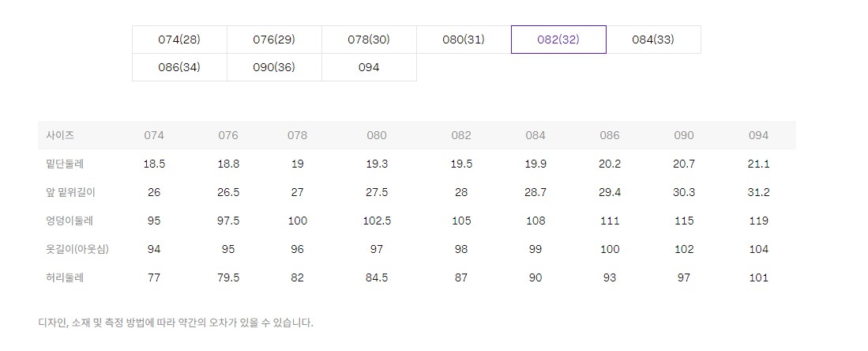Screen dimensions: 868x351
Task: Select the 허리둘레 row label
Action: [x=65, y=277]
